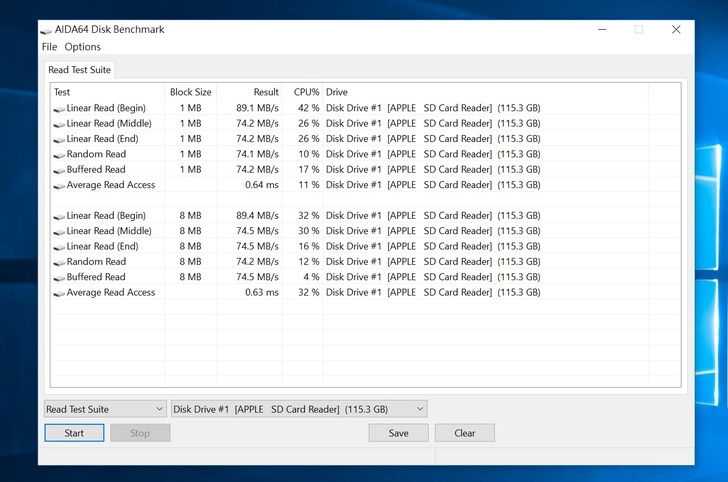Click the CPU% column header
The height and width of the screenshot is (482, 728).
[302, 92]
